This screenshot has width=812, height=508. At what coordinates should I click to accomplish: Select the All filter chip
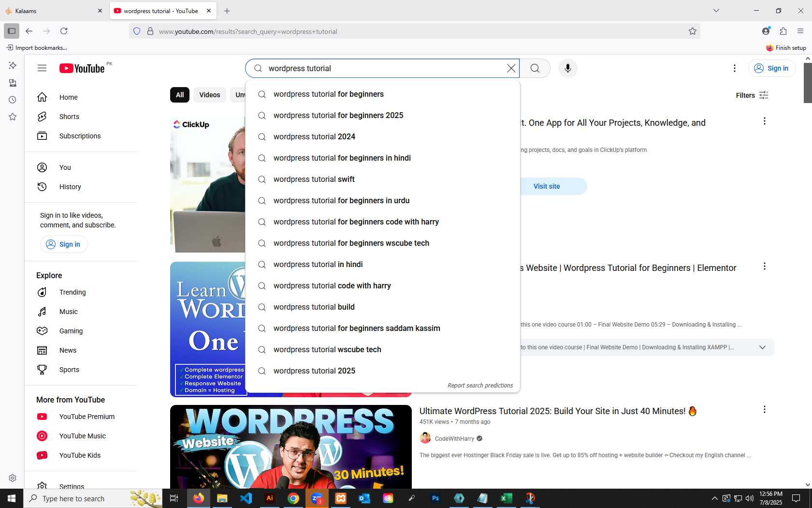coord(180,95)
